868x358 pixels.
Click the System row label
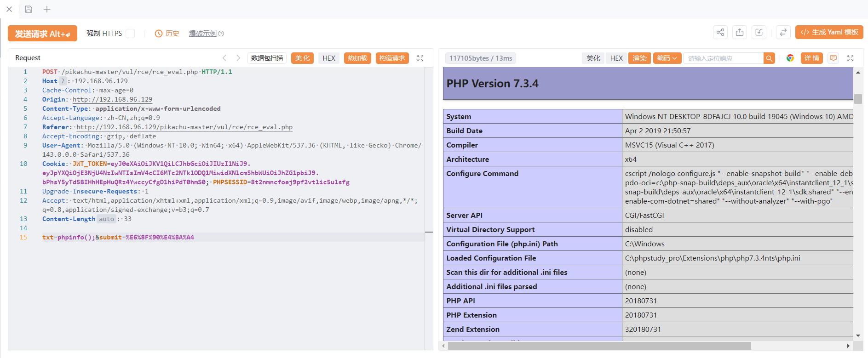[459, 117]
